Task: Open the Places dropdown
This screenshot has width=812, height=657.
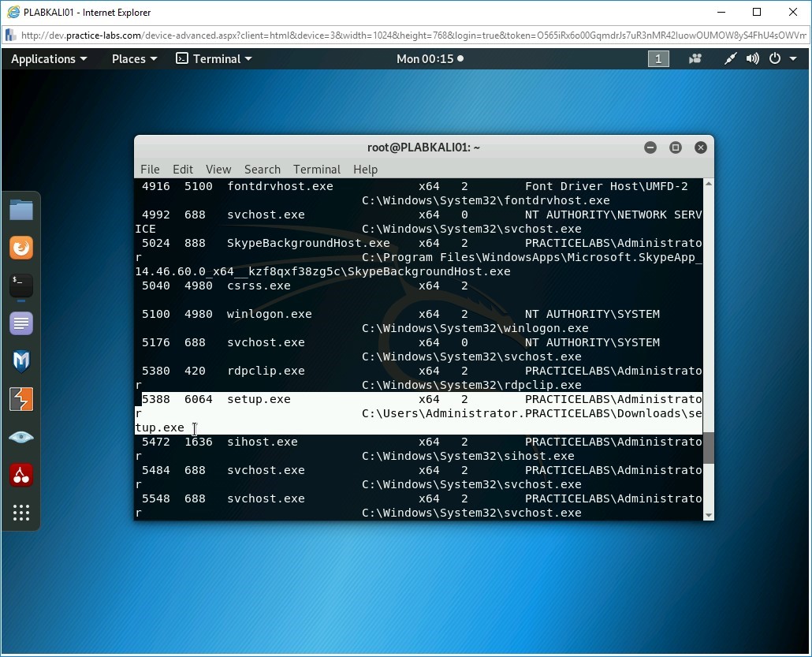Action: [x=134, y=59]
